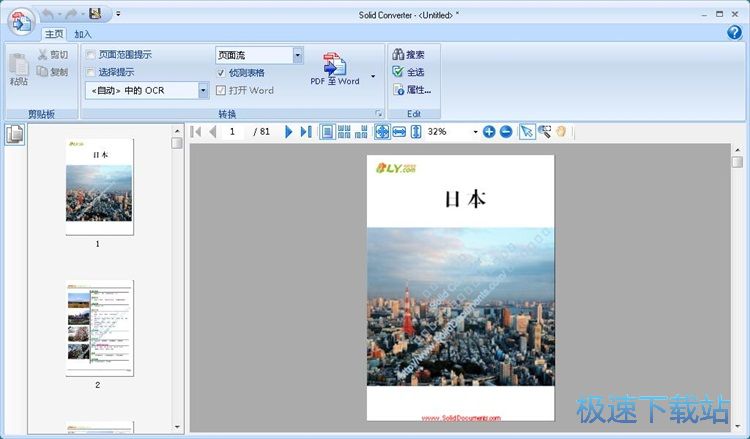
Task: Fit the page to window width
Action: point(399,132)
